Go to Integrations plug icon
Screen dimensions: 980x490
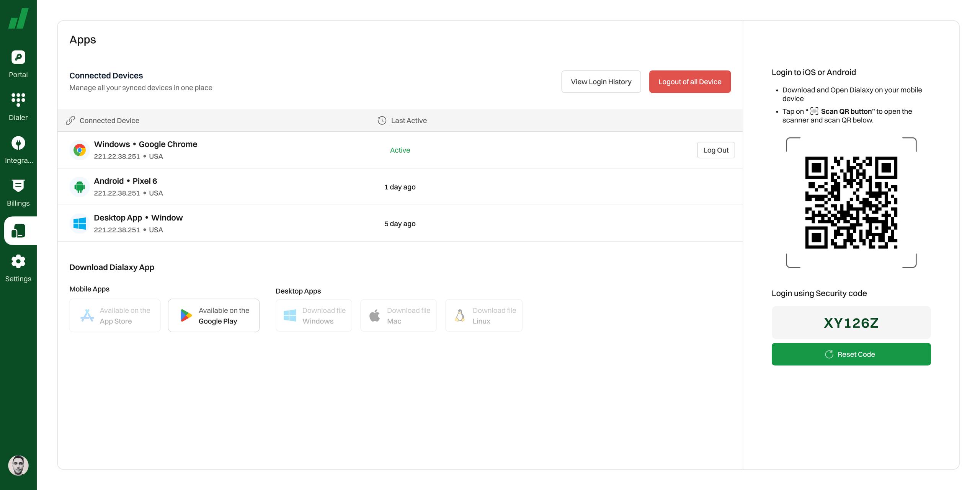(x=18, y=143)
